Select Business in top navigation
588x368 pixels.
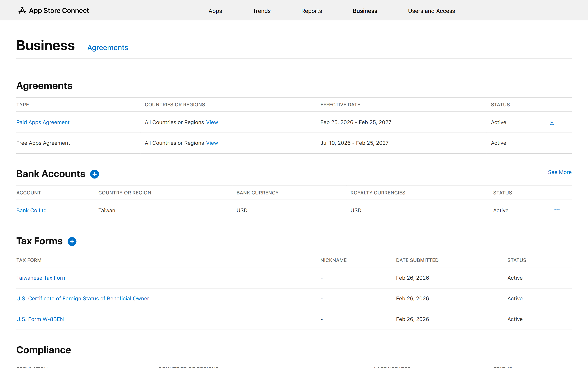point(365,11)
